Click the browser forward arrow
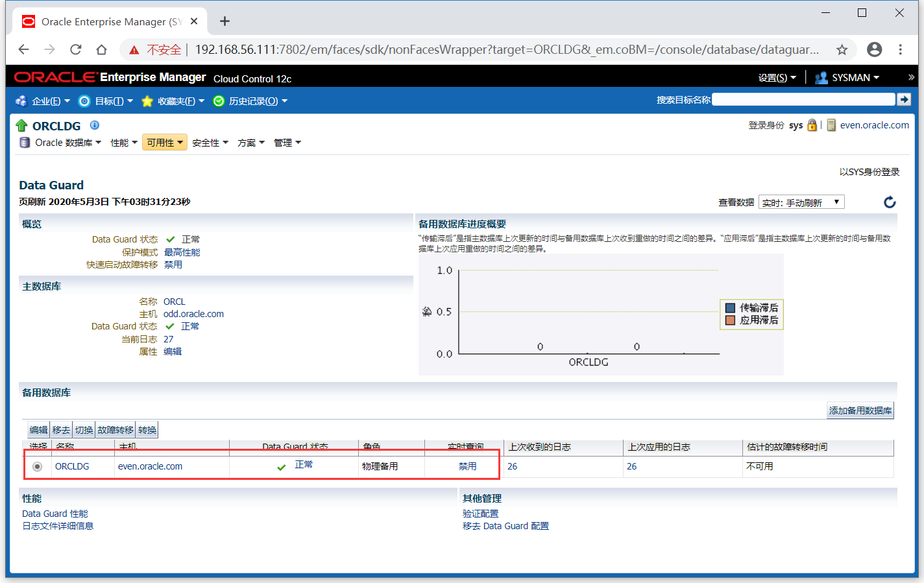This screenshot has height=583, width=924. click(x=50, y=49)
